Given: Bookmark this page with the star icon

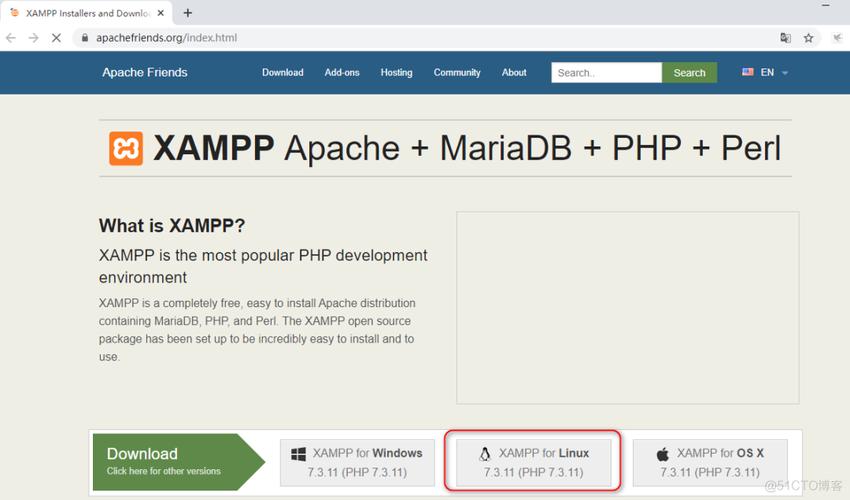Looking at the screenshot, I should tap(808, 38).
